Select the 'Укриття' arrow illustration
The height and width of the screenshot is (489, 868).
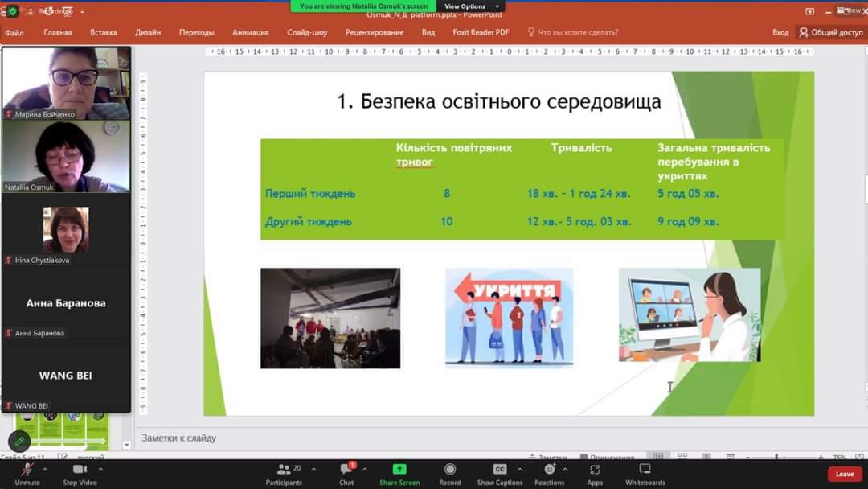510,318
